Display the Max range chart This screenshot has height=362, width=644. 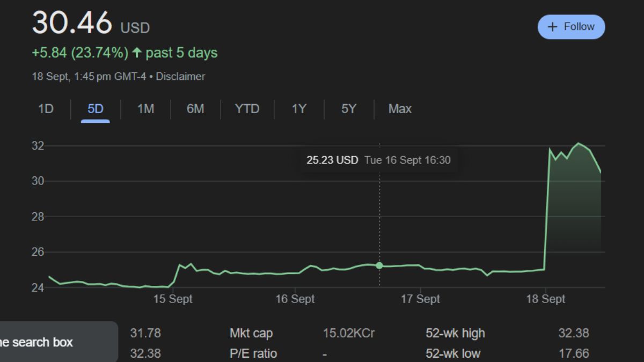pos(400,109)
